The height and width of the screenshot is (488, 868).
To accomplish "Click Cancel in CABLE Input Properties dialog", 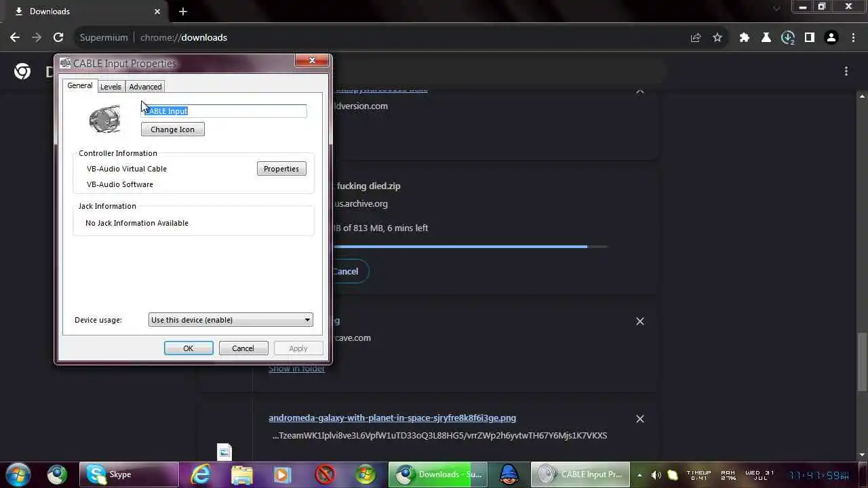I will (243, 348).
